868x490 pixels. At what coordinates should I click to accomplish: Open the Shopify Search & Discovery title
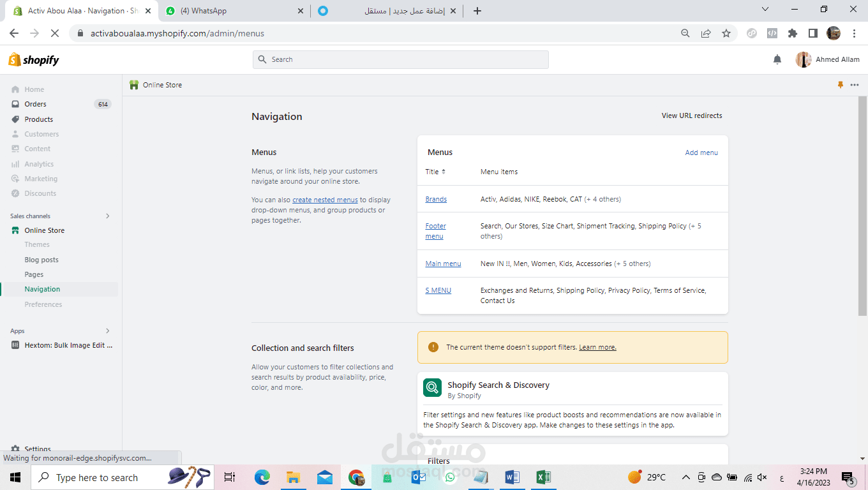[x=498, y=385]
